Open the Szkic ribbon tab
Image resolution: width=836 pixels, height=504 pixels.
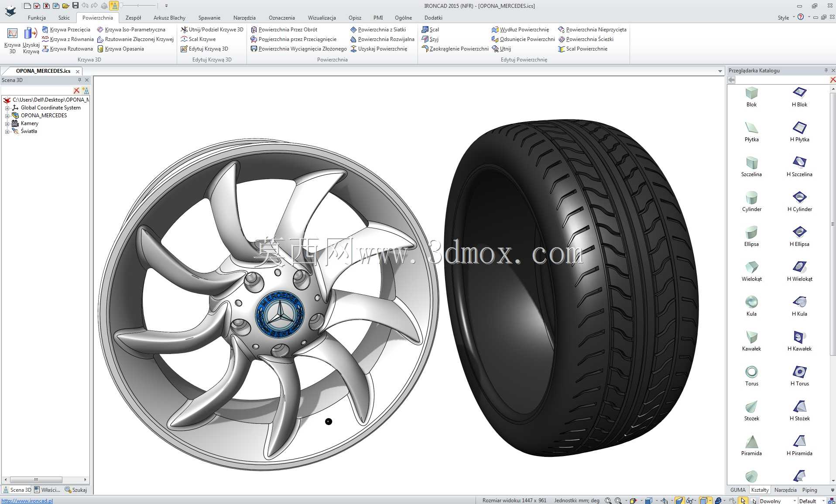click(64, 18)
